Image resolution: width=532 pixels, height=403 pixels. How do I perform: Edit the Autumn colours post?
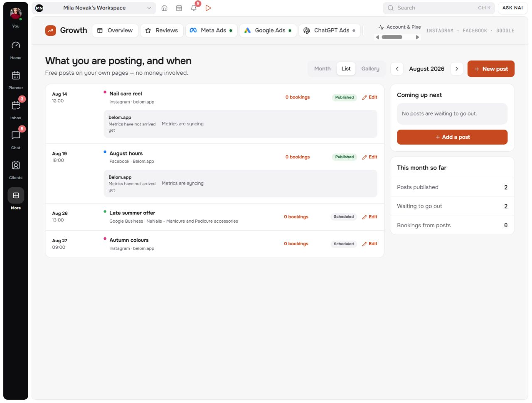coord(369,244)
